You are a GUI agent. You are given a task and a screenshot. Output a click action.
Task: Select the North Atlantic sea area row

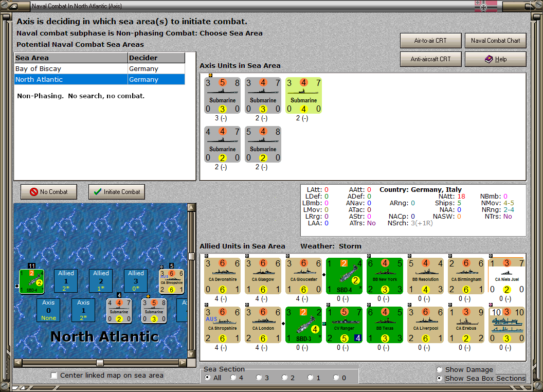pyautogui.click(x=100, y=79)
